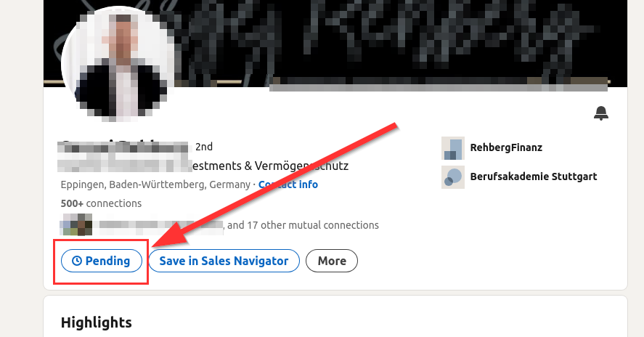This screenshot has height=337, width=644.
Task: Open the More actions menu
Action: (x=332, y=261)
